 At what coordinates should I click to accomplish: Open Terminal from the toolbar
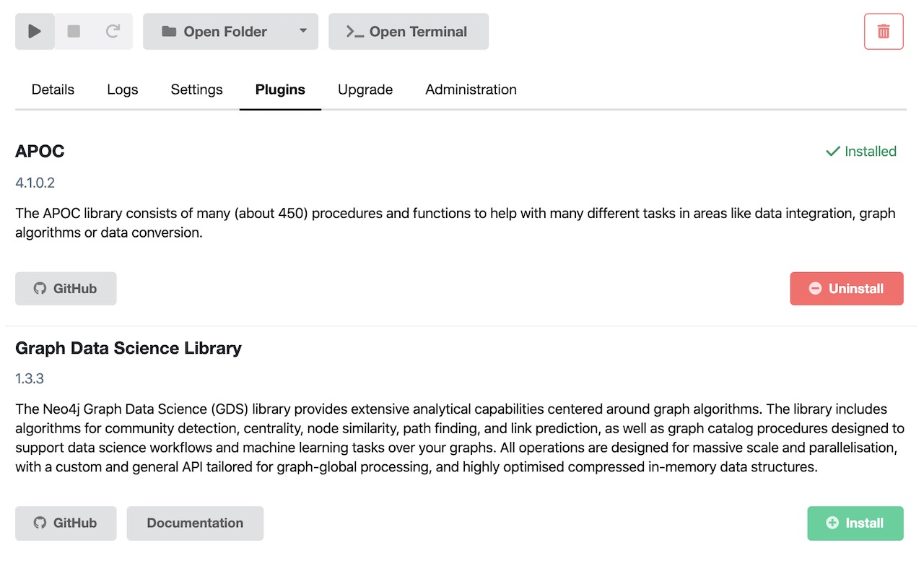(x=409, y=31)
